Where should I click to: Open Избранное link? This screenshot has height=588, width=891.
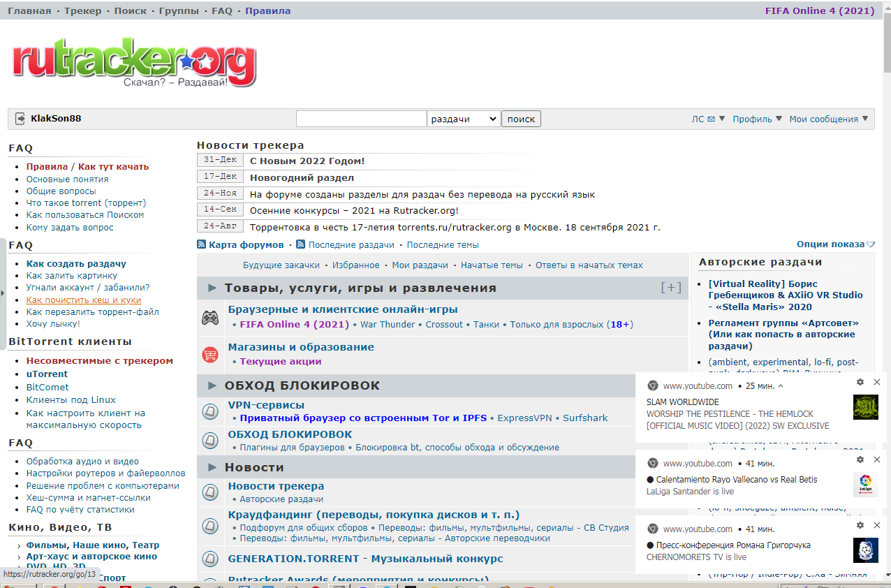coord(356,265)
